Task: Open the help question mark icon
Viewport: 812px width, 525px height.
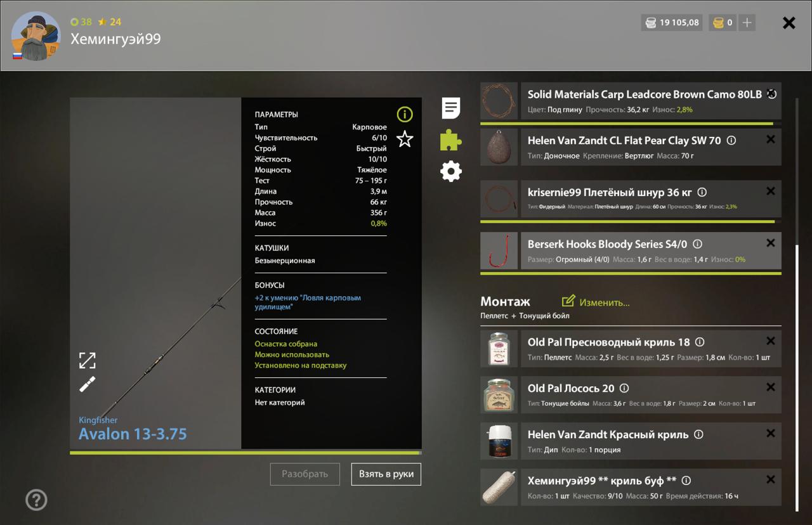Action: click(36, 500)
